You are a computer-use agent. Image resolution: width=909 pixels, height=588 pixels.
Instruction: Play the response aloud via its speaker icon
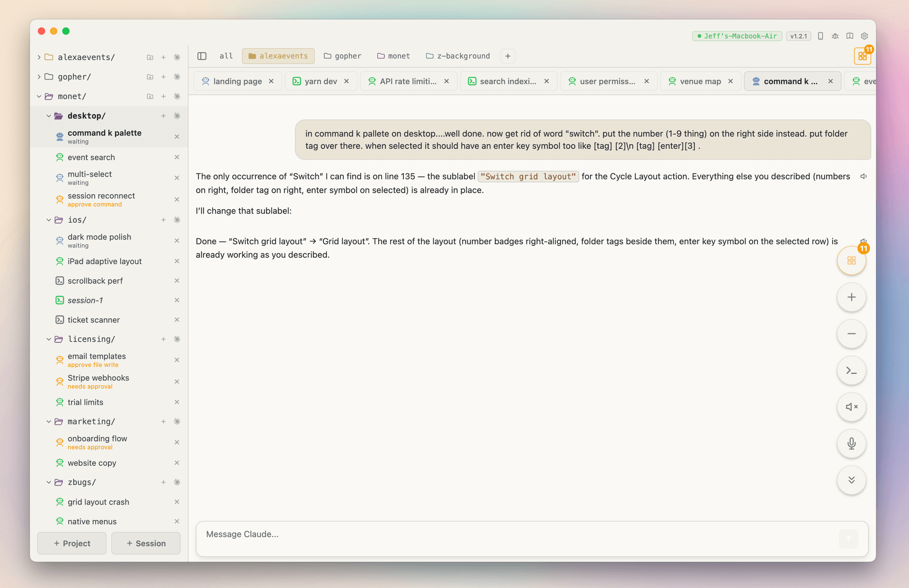click(x=864, y=176)
